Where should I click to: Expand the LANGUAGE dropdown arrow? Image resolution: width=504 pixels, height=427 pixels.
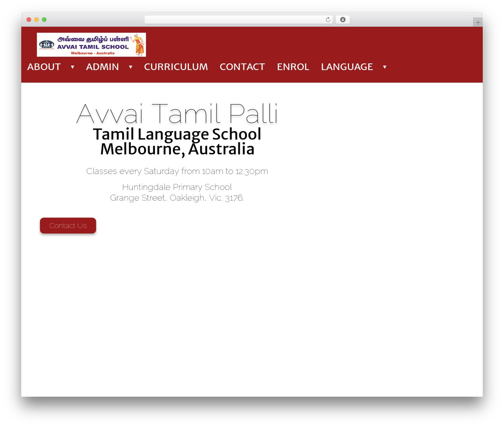pos(385,67)
